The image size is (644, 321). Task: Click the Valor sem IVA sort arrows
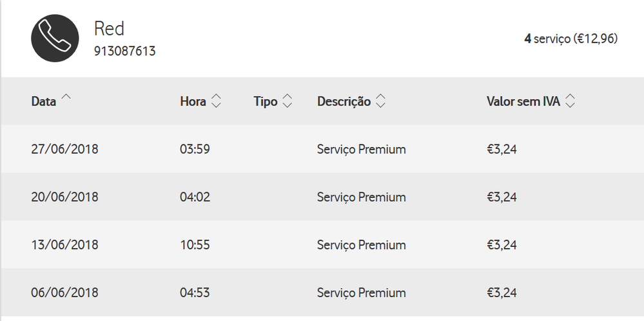[570, 101]
